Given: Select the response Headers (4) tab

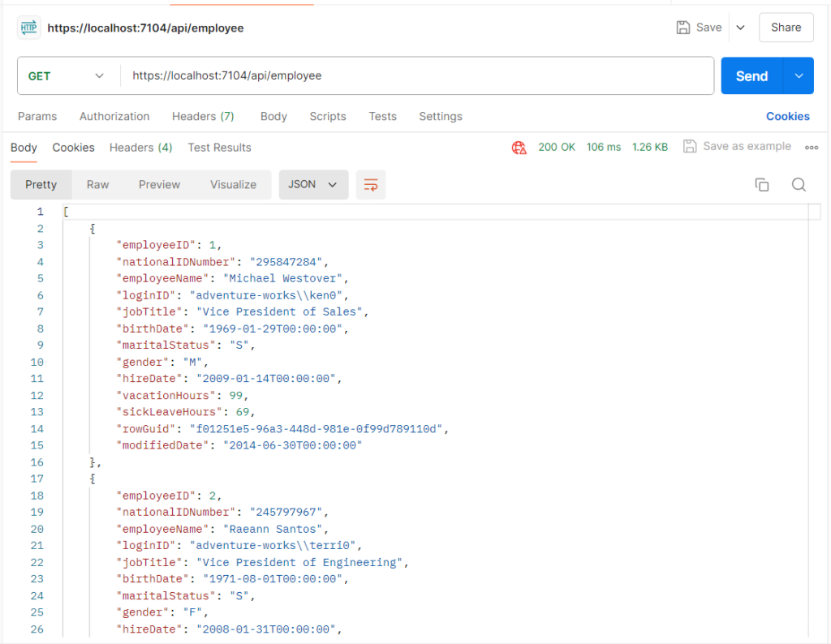Looking at the screenshot, I should pos(141,148).
